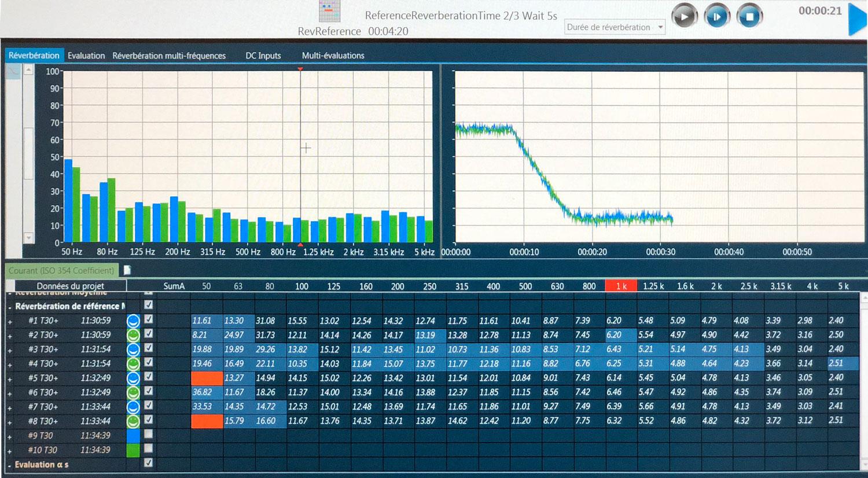Click the Courant (ISO 354 Coefficient) button
The image size is (868, 478).
tap(61, 270)
